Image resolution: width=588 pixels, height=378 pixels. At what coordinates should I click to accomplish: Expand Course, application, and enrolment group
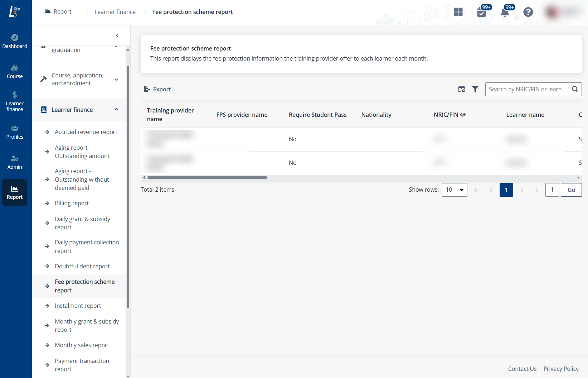coord(116,79)
